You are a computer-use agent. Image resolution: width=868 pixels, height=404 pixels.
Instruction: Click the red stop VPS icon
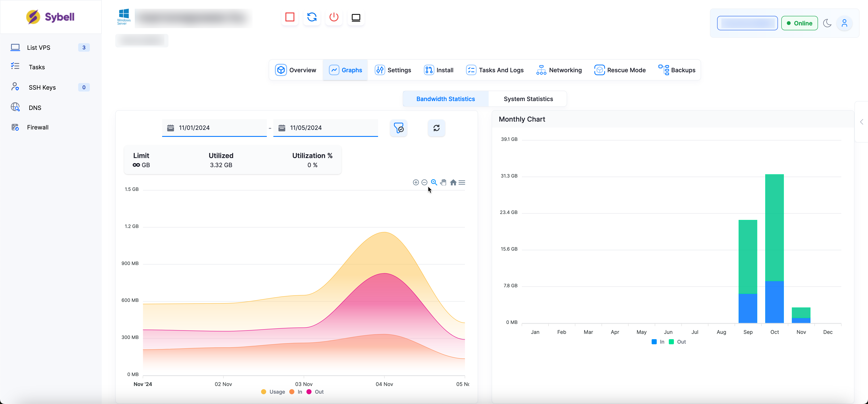point(290,17)
